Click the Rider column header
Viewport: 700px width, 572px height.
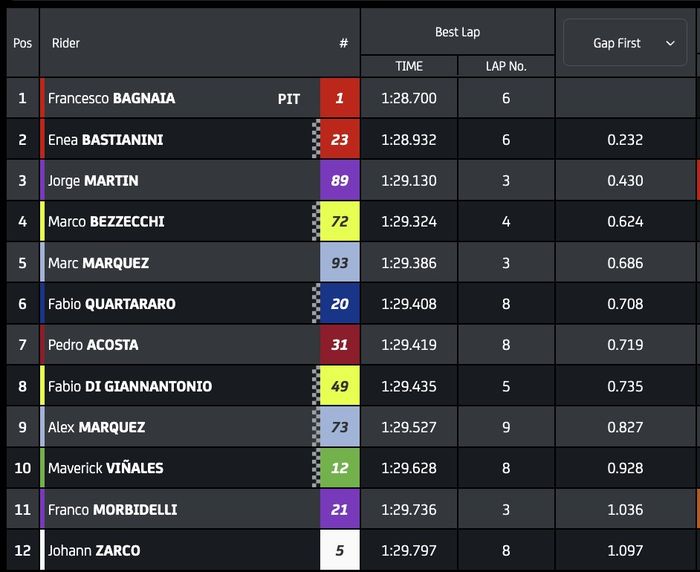coord(66,43)
